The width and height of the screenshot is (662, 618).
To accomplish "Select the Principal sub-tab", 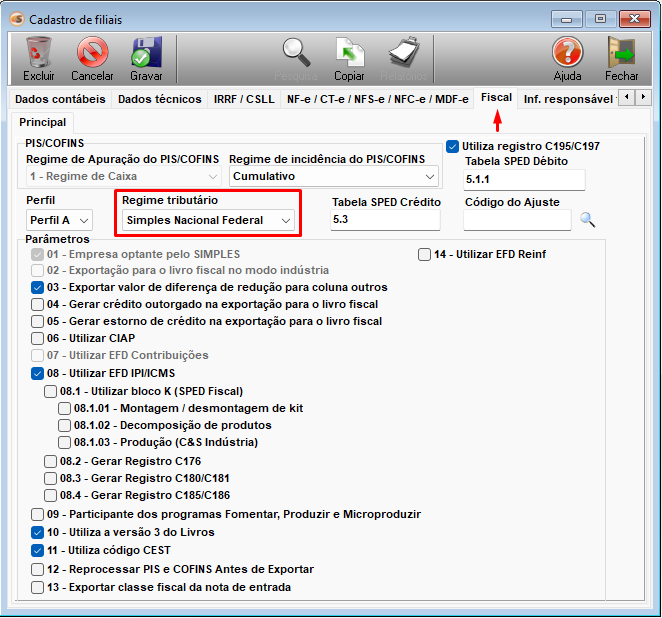I will point(42,122).
